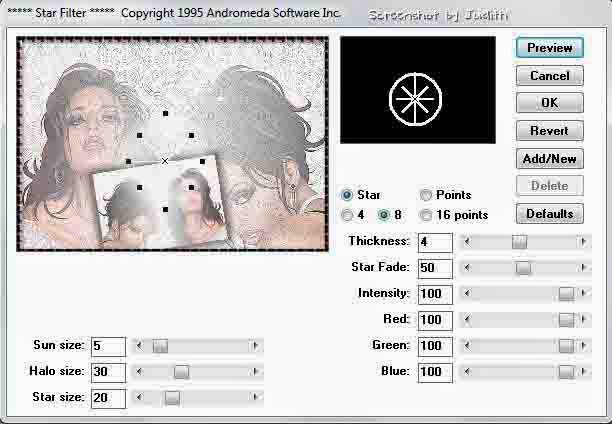612x424 pixels.
Task: Click the Star size value field
Action: 109,398
